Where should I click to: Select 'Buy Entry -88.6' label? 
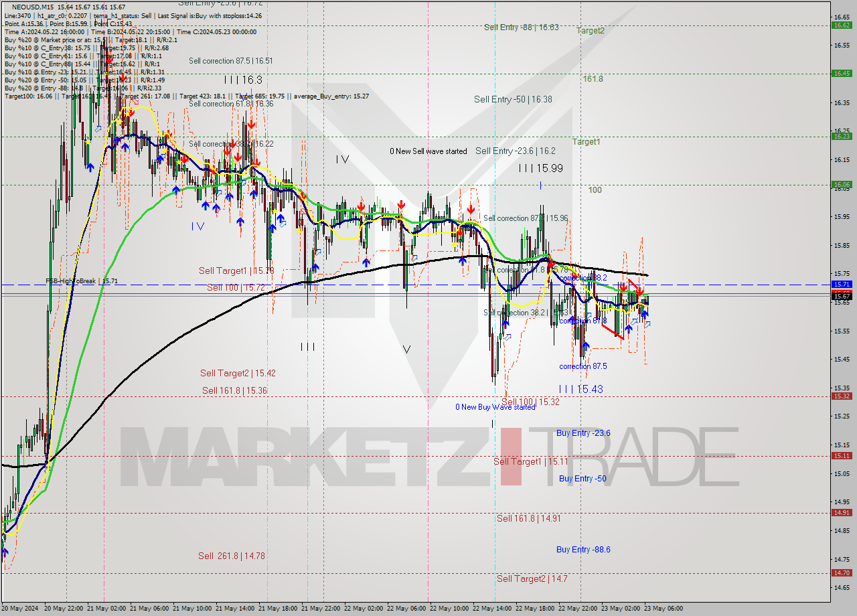(x=583, y=550)
